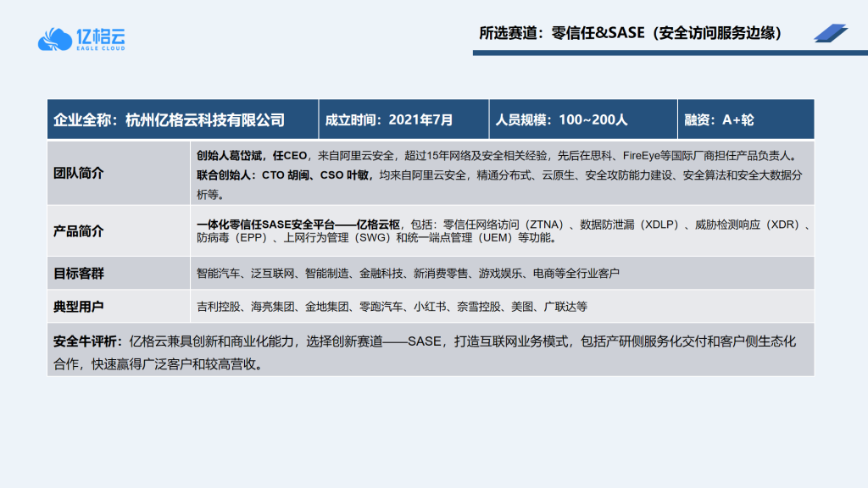Viewport: 868px width, 488px height.
Task: Select the row label 典型用户
Action: tap(78, 307)
